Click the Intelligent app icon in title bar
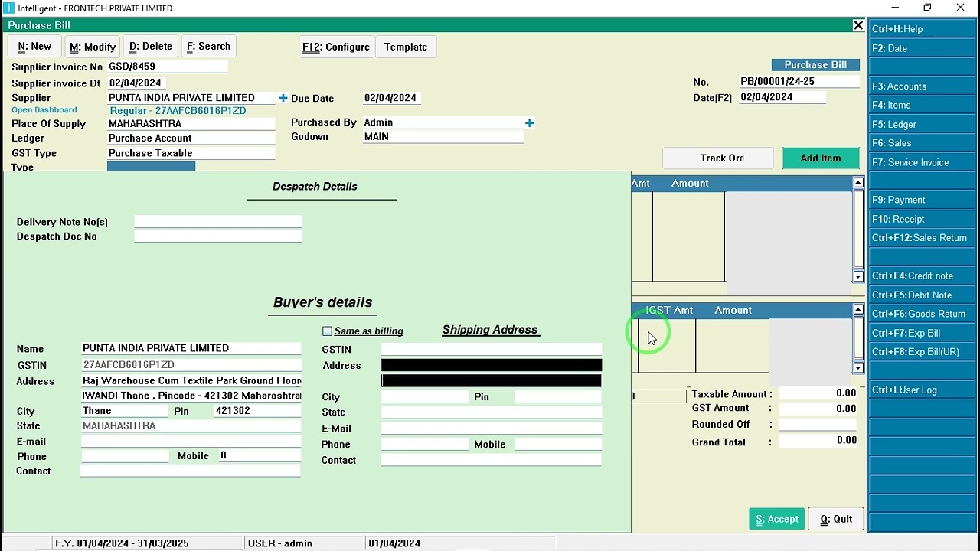The width and height of the screenshot is (980, 551). [8, 8]
